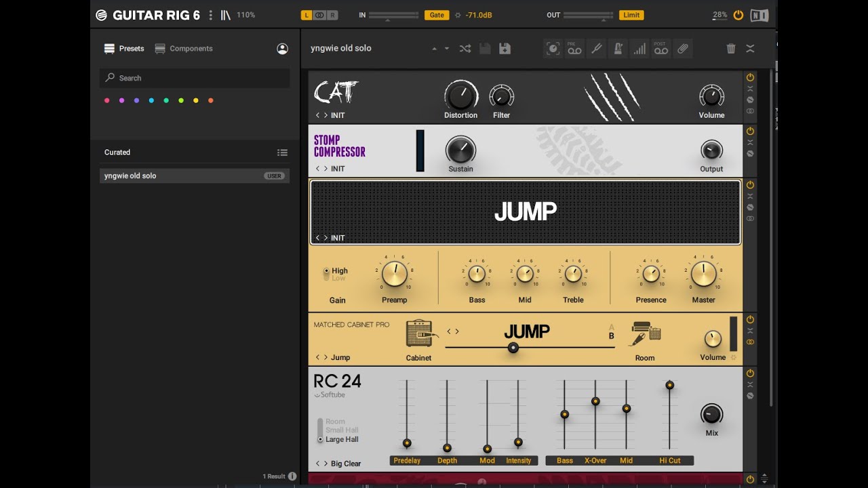Viewport: 868px width, 488px height.
Task: Disable the Stomp Compressor power button
Action: point(750,131)
